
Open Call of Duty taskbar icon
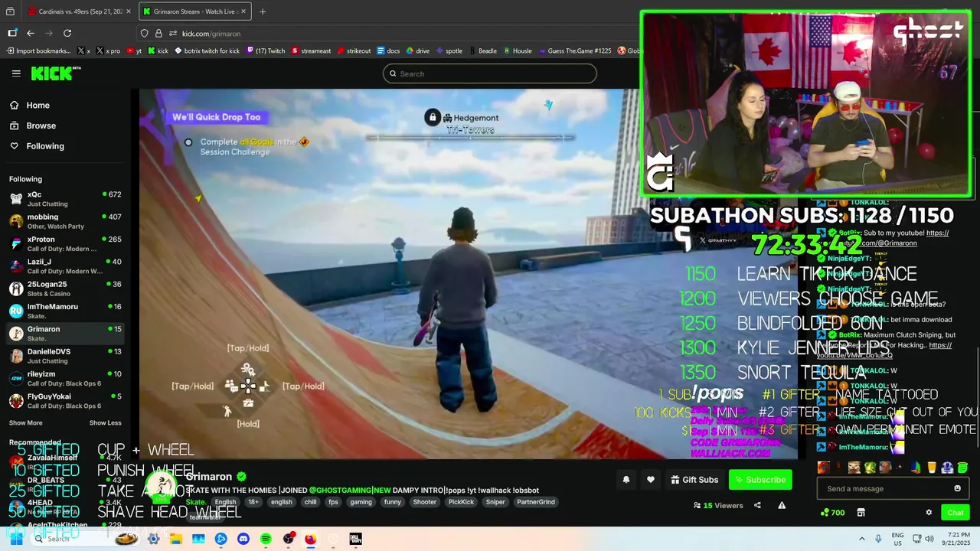[355, 539]
